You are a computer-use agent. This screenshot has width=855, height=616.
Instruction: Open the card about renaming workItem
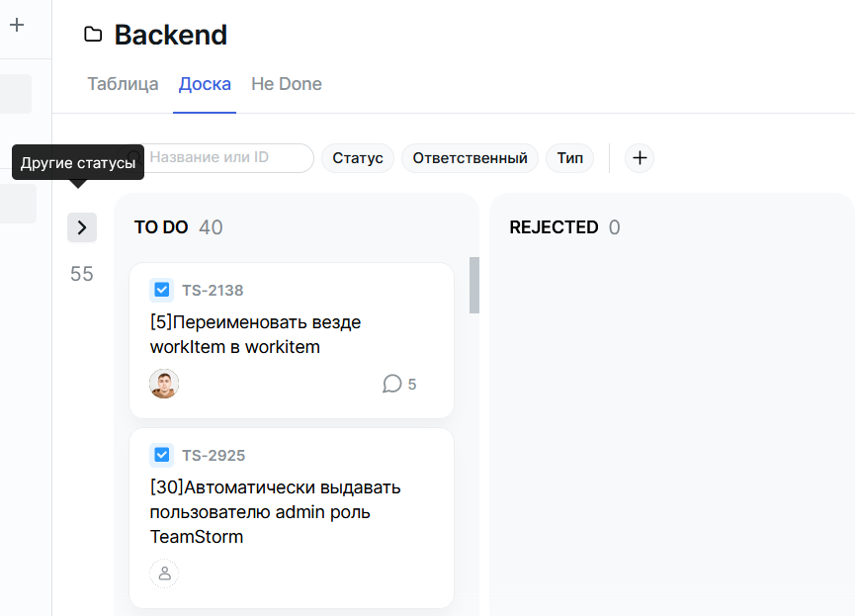(255, 334)
